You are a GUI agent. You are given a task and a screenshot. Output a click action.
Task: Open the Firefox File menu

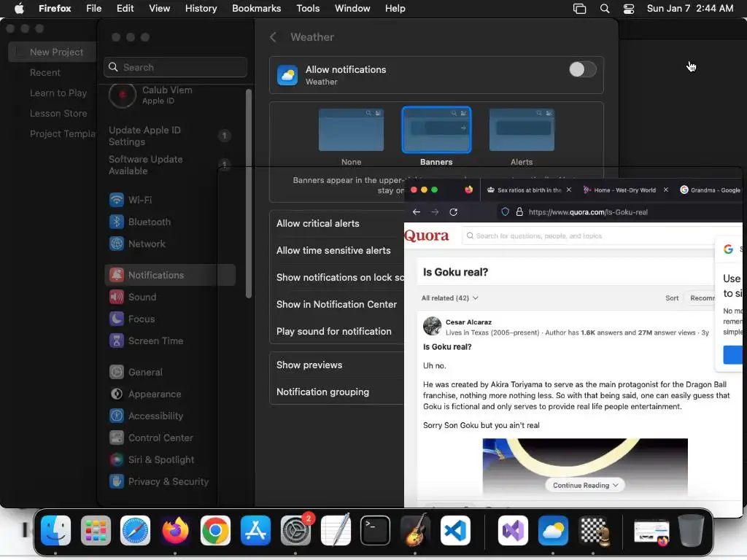(x=94, y=9)
